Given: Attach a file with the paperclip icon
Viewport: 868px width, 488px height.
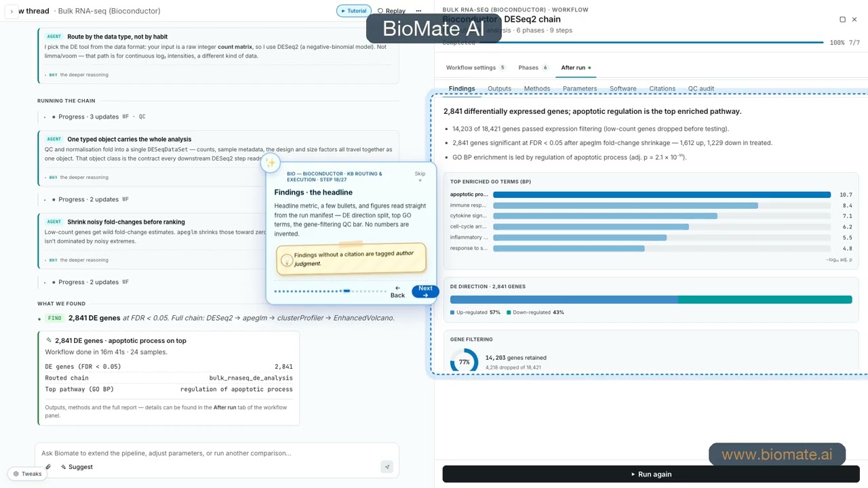Looking at the screenshot, I should point(48,467).
